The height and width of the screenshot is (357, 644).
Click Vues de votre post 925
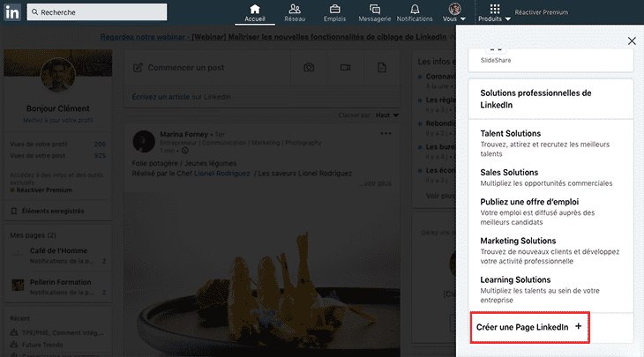coord(58,155)
